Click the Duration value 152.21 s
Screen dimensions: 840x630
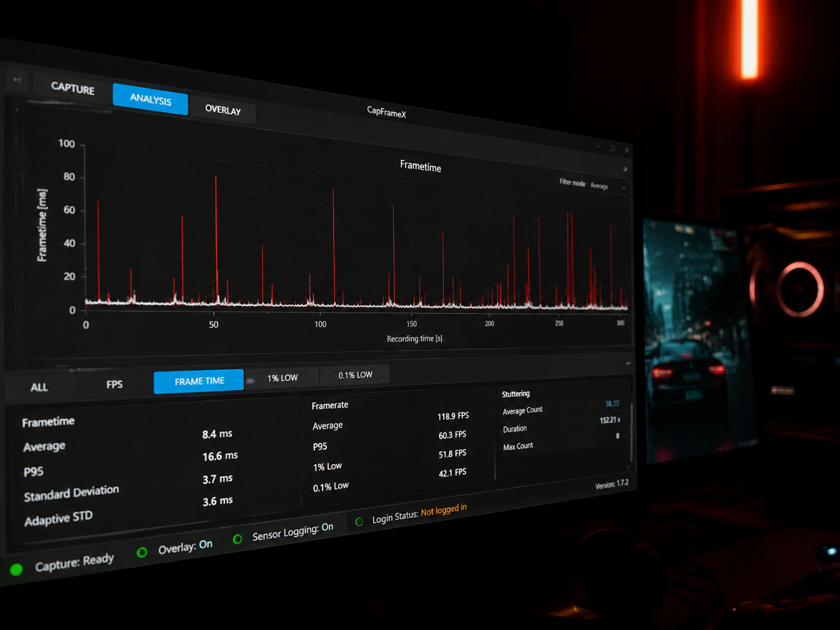point(610,419)
